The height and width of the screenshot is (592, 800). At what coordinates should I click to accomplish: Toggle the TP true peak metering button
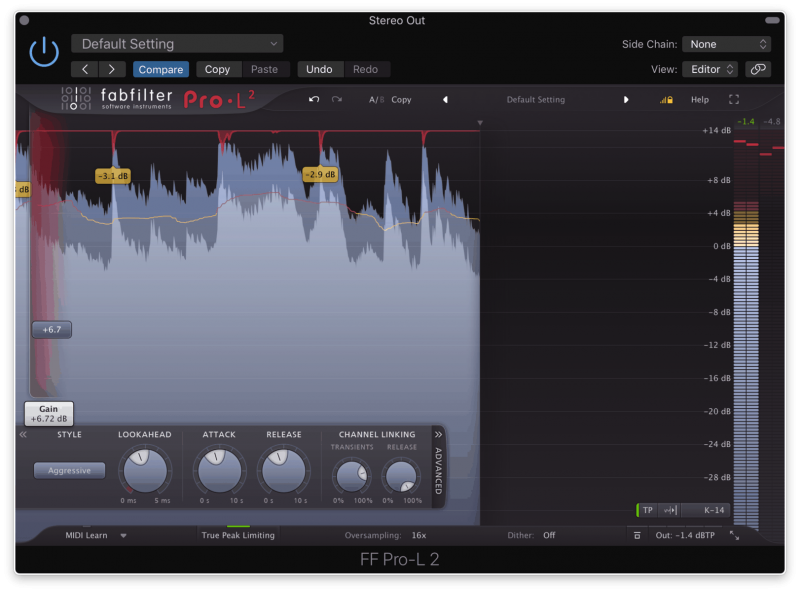coord(647,510)
